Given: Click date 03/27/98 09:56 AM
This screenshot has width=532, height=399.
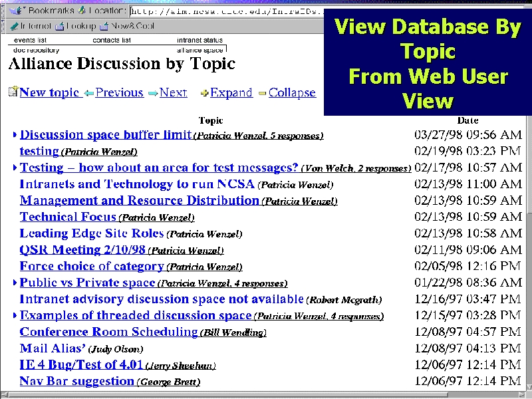Looking at the screenshot, I should pos(468,135).
